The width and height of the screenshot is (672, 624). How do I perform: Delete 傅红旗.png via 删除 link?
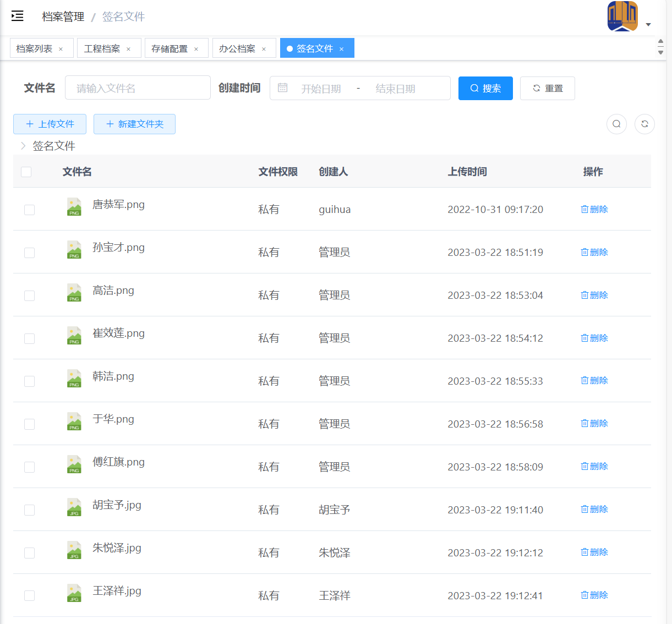pos(594,466)
